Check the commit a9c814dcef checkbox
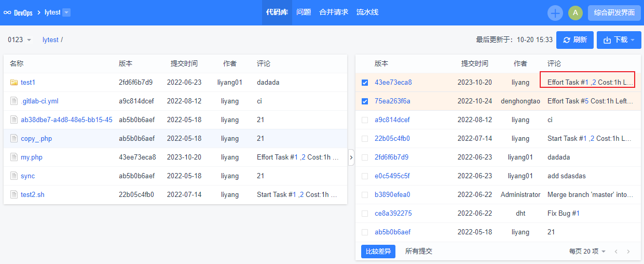 (x=365, y=120)
